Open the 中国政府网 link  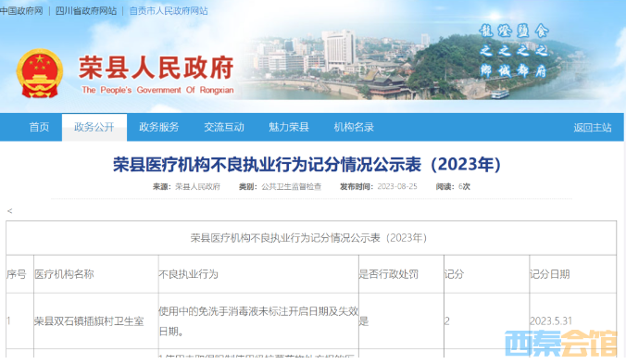tap(21, 11)
